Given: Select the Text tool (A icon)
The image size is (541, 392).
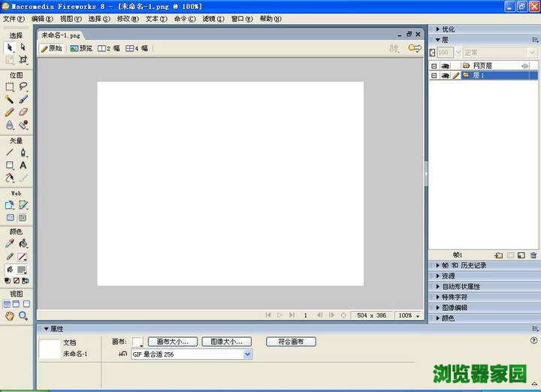Looking at the screenshot, I should [23, 165].
